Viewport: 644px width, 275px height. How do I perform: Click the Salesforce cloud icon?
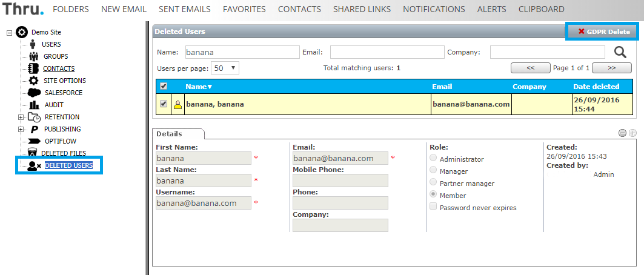[35, 93]
